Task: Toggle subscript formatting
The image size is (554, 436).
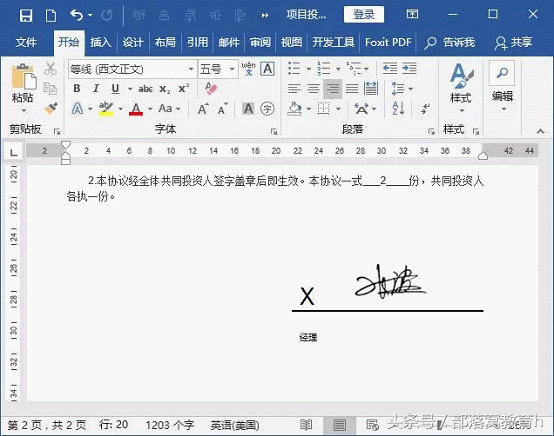Action: click(165, 89)
